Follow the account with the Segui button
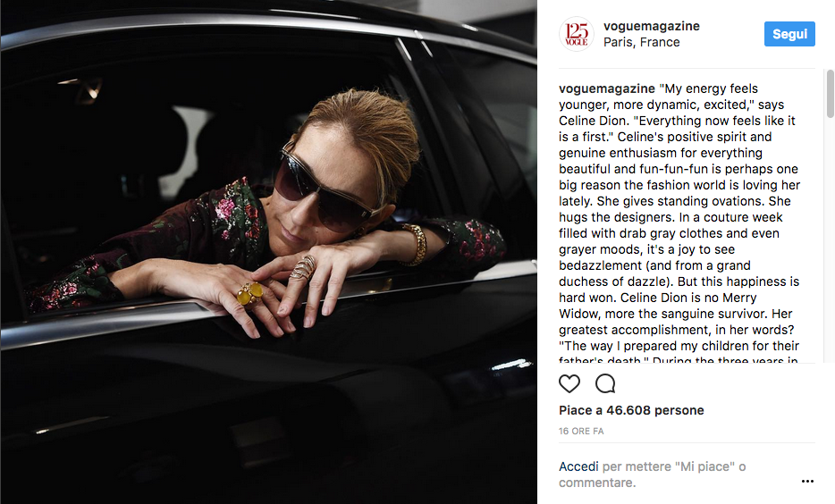Screen dimensions: 835x504 [789, 34]
